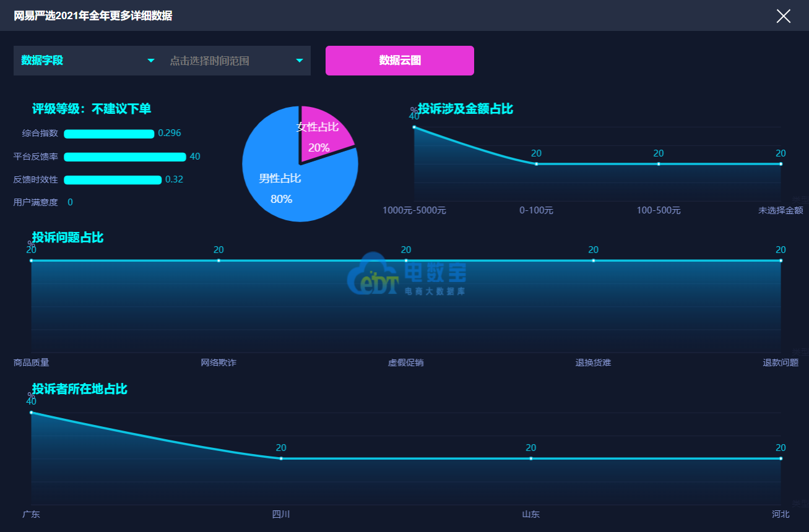This screenshot has width=809, height=532.
Task: Click the 平台反馈率 progress bar
Action: [x=125, y=157]
